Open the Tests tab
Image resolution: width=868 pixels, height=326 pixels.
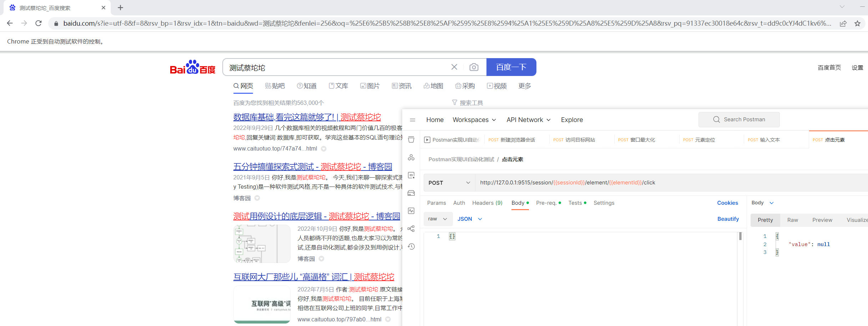pos(577,203)
